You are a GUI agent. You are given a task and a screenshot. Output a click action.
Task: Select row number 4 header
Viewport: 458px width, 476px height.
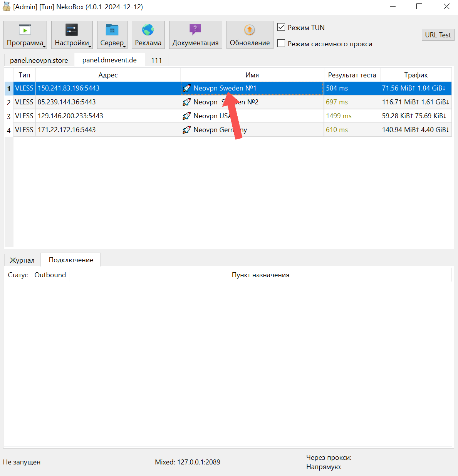9,130
